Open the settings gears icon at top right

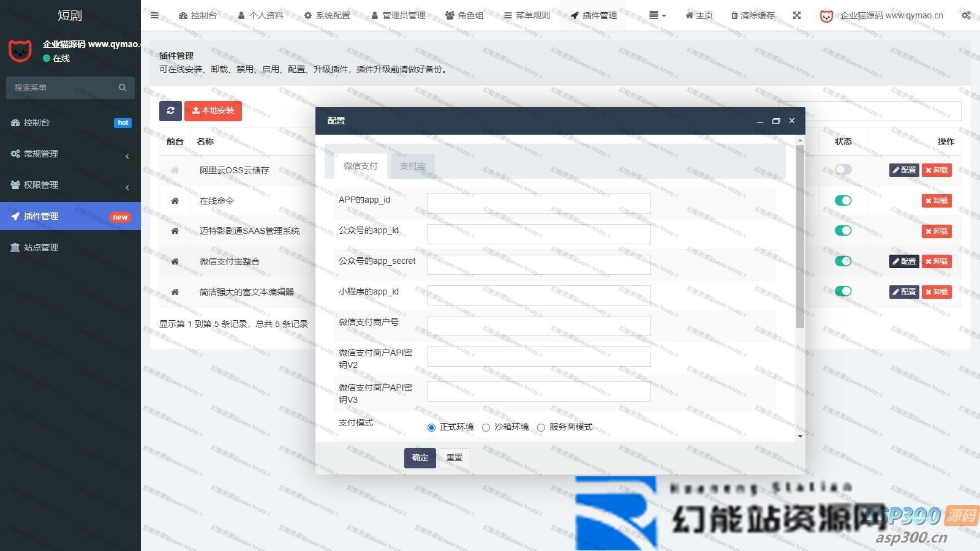pos(966,15)
